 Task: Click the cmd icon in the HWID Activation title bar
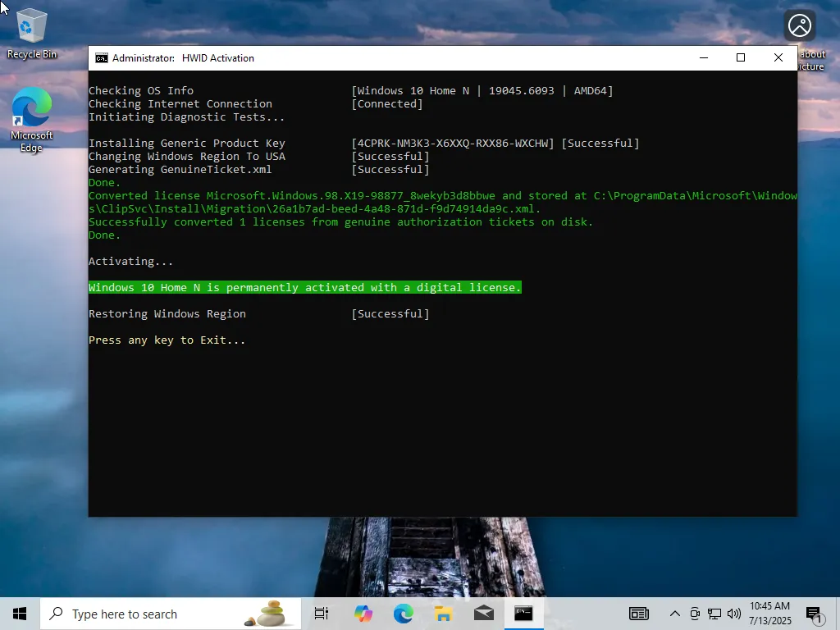click(x=101, y=58)
